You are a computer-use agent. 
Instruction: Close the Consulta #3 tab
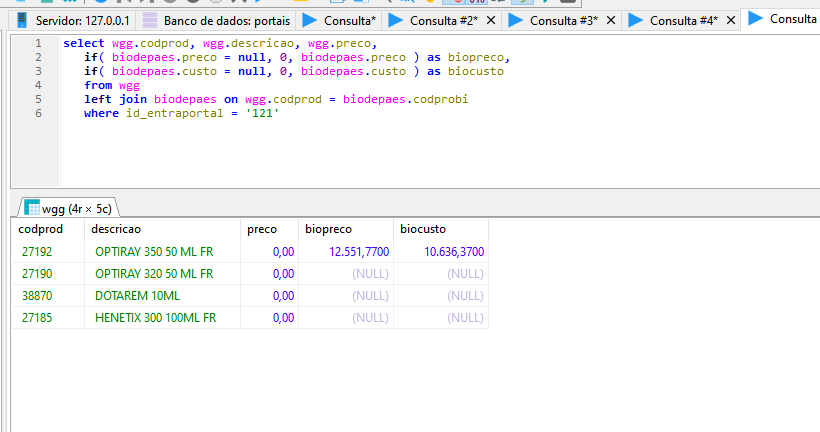[612, 20]
